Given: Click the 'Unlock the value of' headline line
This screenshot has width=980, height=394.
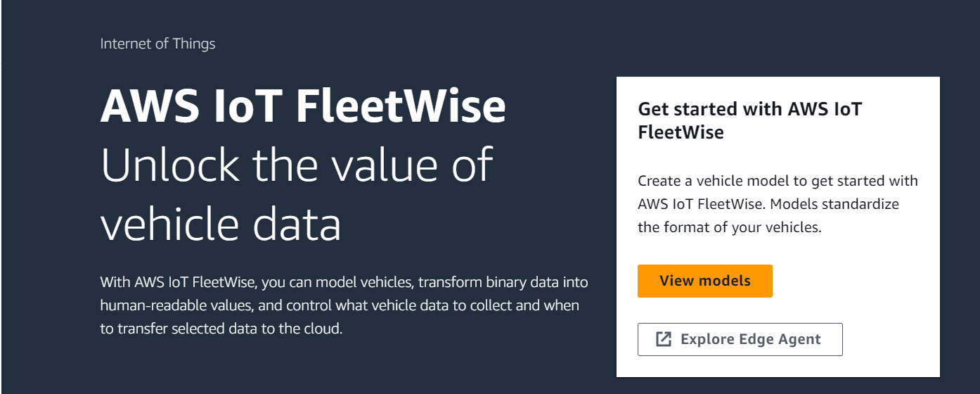Looking at the screenshot, I should click(297, 165).
